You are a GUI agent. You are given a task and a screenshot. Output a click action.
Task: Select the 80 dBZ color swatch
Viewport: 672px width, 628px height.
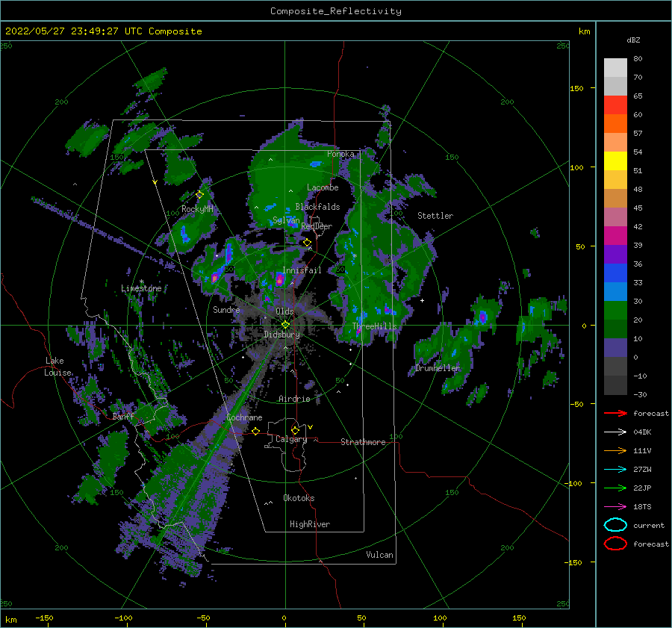pos(615,68)
